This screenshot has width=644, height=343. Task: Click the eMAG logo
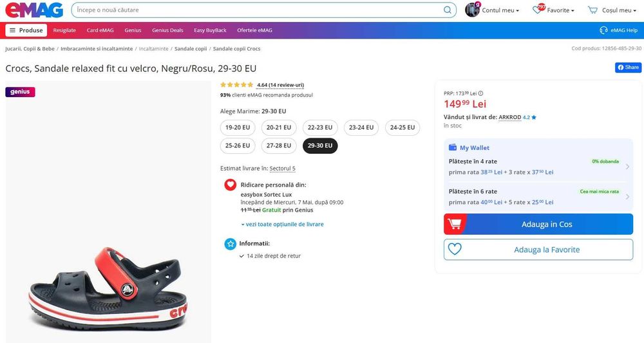point(35,10)
